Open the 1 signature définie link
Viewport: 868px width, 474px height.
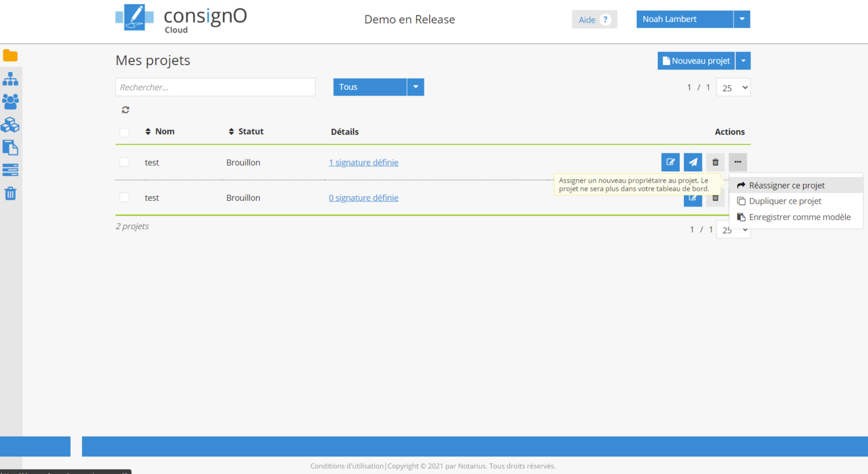click(x=363, y=162)
